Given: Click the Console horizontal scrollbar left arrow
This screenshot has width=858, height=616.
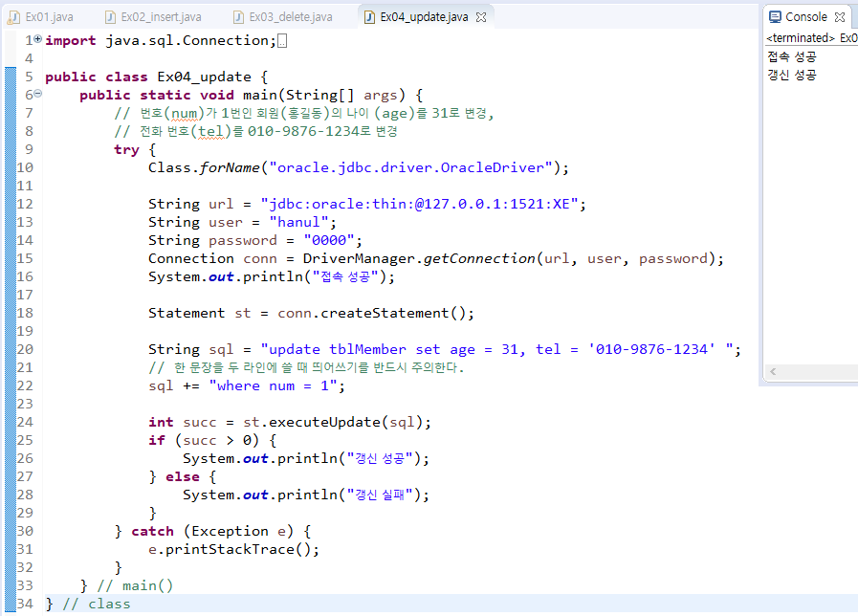Looking at the screenshot, I should click(x=773, y=371).
